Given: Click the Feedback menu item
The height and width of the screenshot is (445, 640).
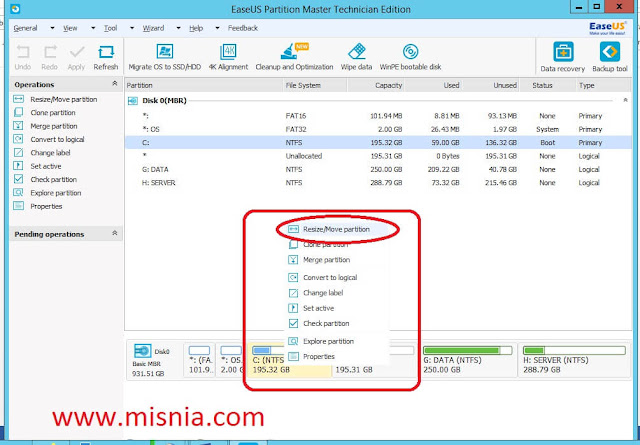Looking at the screenshot, I should tap(243, 28).
